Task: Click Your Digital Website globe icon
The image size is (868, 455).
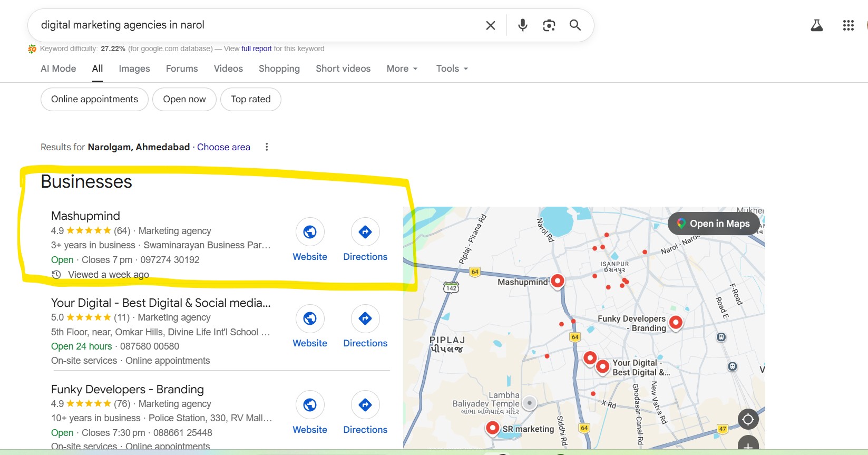Action: click(x=310, y=318)
